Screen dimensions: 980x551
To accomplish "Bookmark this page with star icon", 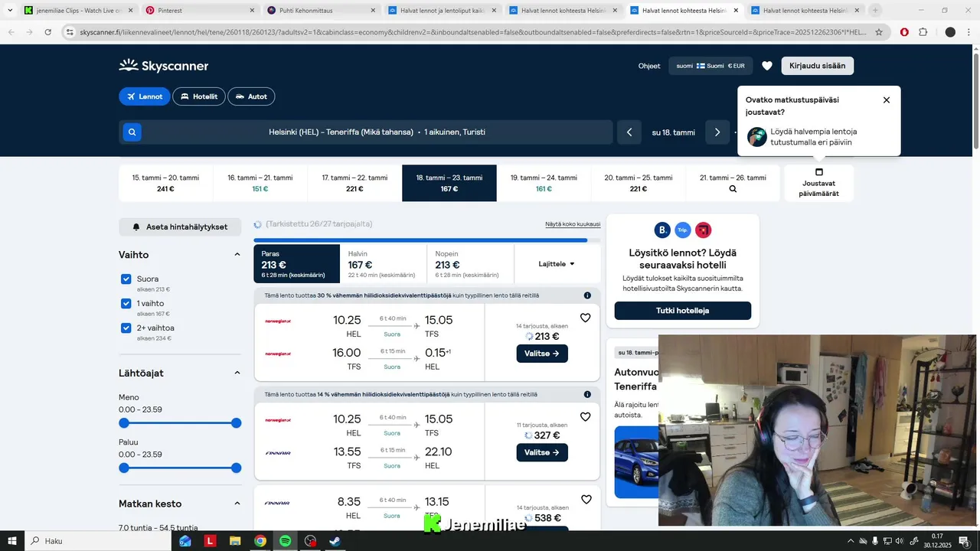I will tap(879, 32).
